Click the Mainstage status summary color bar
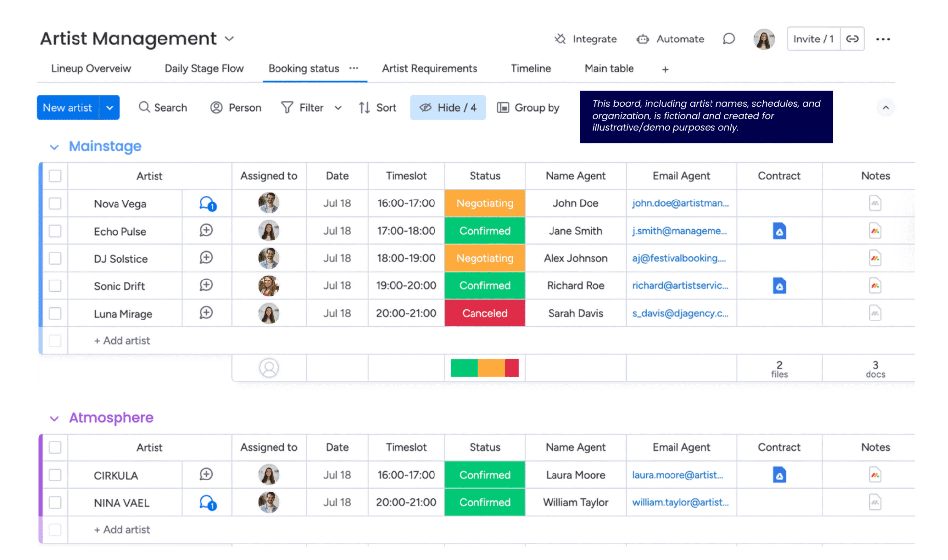The width and height of the screenshot is (948, 560). (484, 368)
